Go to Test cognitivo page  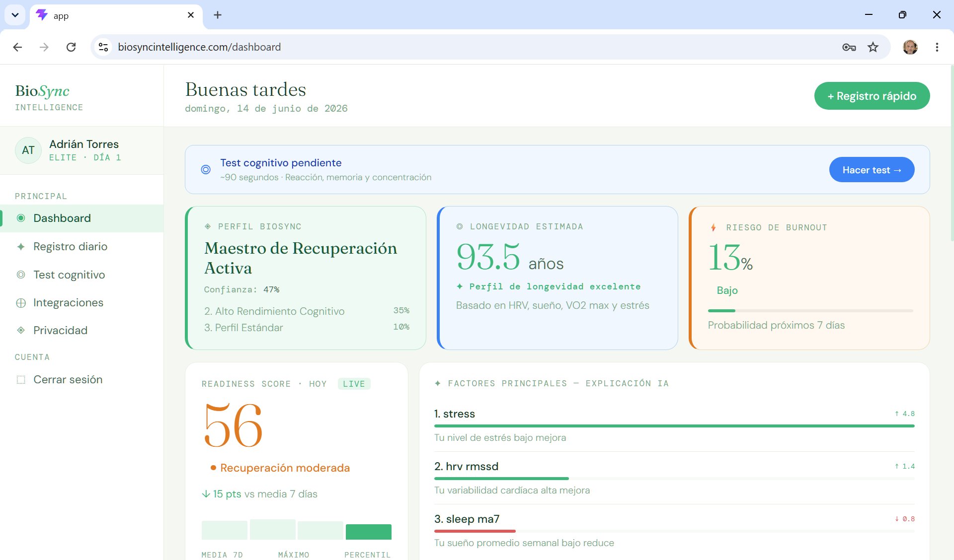pos(82,275)
